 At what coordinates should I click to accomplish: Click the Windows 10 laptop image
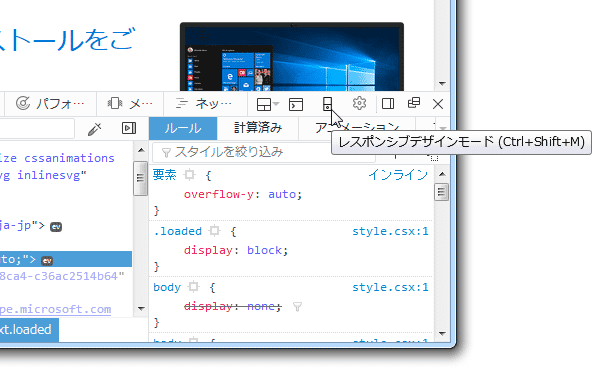[292, 57]
